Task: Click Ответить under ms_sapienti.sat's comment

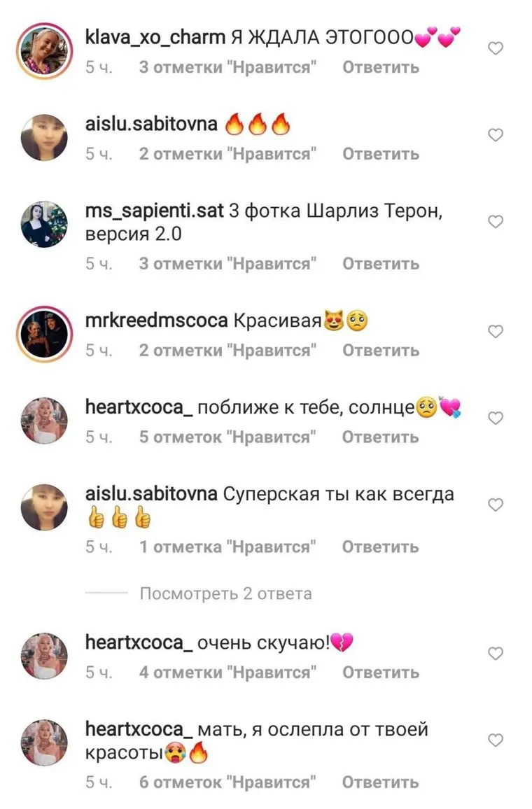Action: (x=381, y=264)
